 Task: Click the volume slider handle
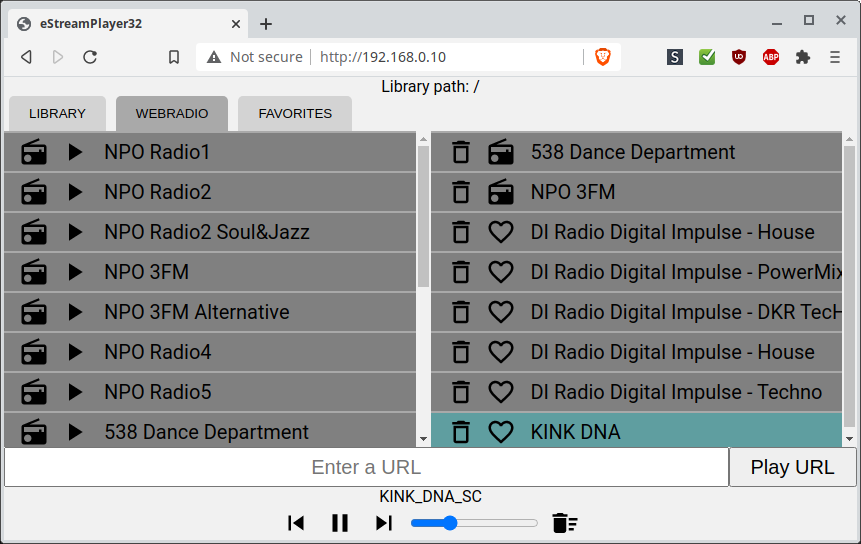tap(450, 523)
